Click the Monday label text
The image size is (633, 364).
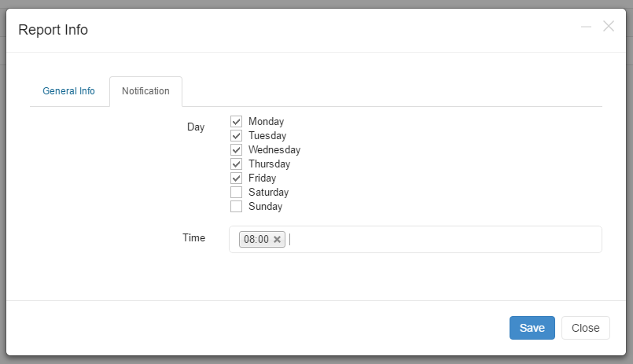coord(266,122)
